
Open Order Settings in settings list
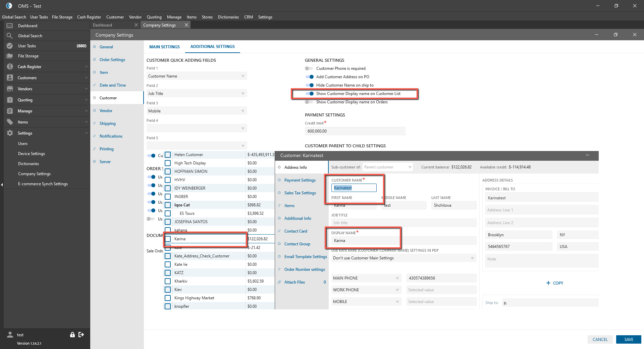pyautogui.click(x=112, y=60)
